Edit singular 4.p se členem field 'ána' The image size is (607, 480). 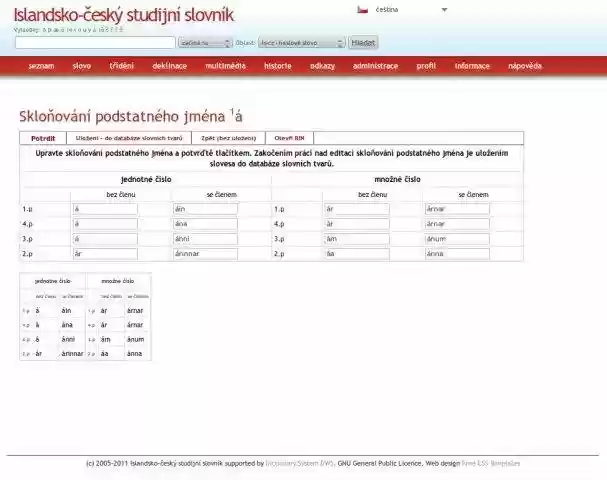(205, 224)
